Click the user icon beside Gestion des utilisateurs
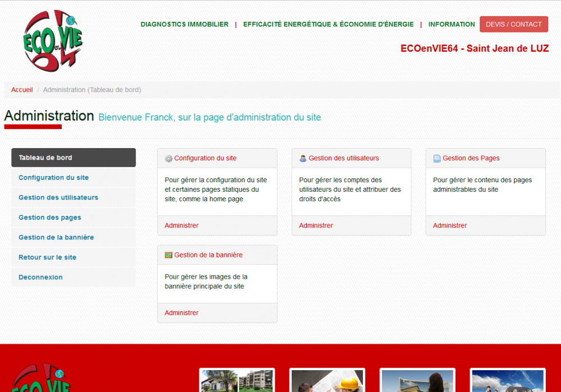This screenshot has width=561, height=392. tap(303, 159)
